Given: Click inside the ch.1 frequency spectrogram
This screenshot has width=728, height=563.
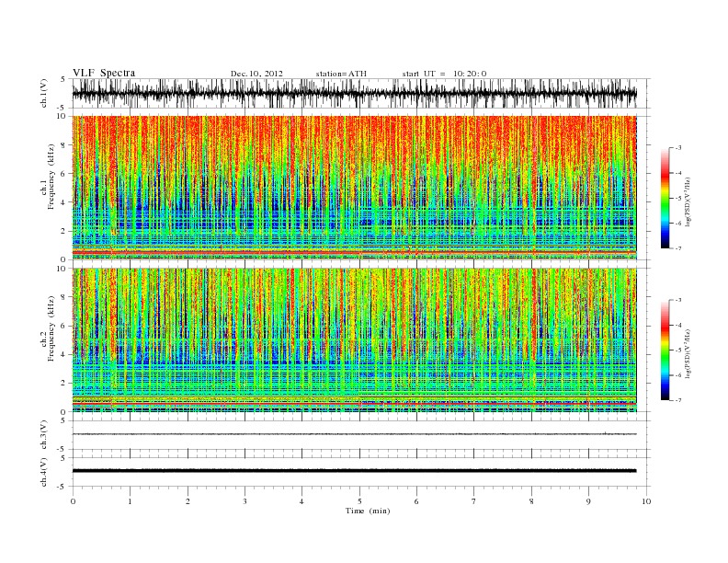Looking at the screenshot, I should coord(354,188).
